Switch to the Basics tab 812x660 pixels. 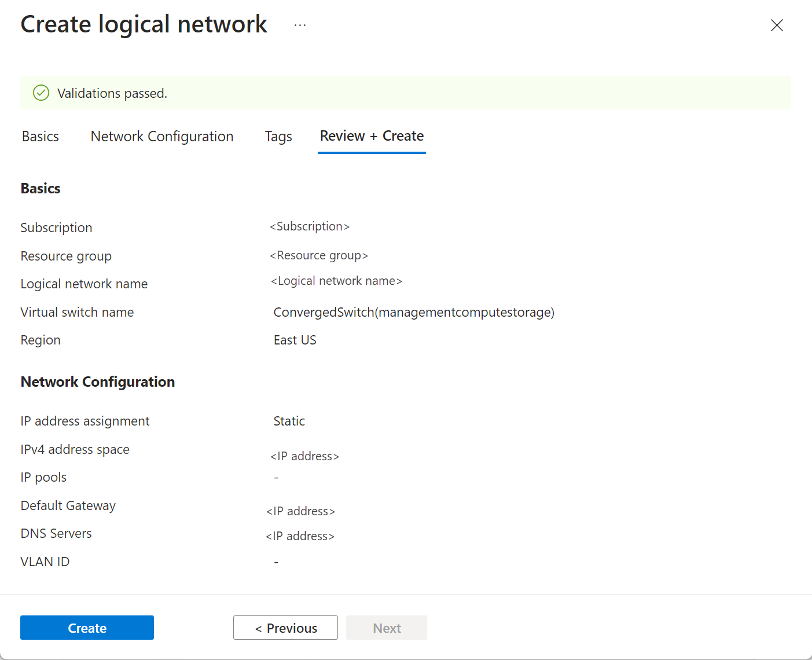pyautogui.click(x=41, y=137)
